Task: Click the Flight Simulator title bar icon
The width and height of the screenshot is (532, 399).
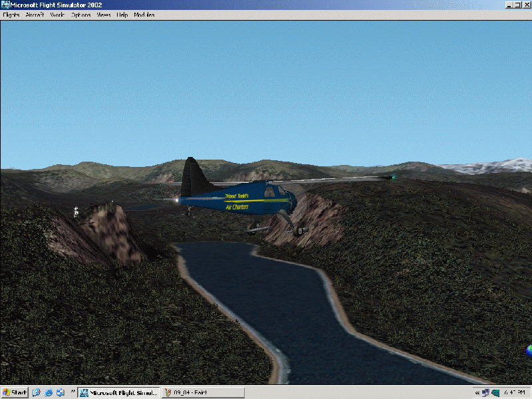Action: coord(5,5)
